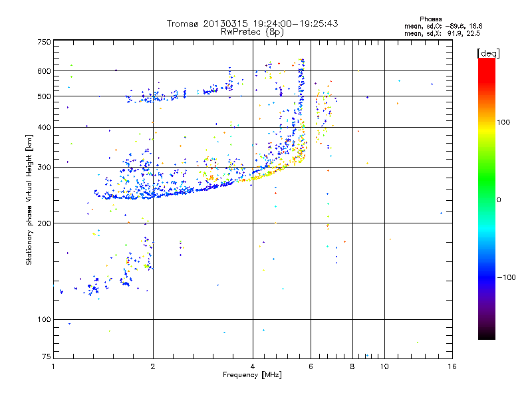Click the y-axis tick label '75'
This screenshot has height=399, width=532.
tap(47, 356)
